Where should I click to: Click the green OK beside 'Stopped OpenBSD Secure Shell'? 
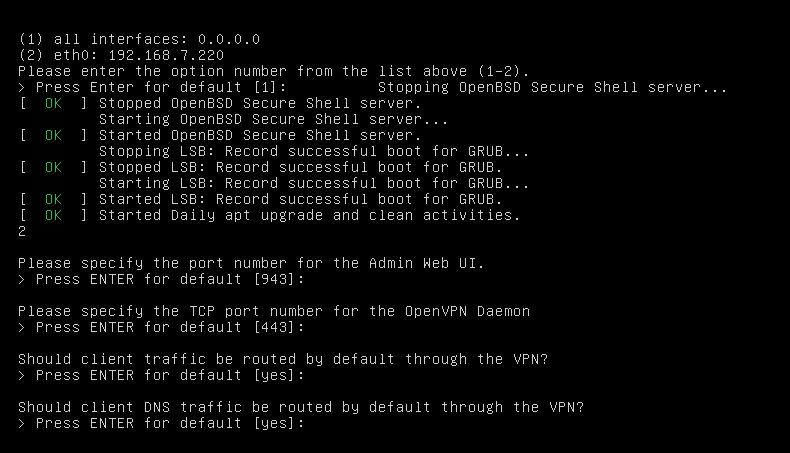coord(53,103)
